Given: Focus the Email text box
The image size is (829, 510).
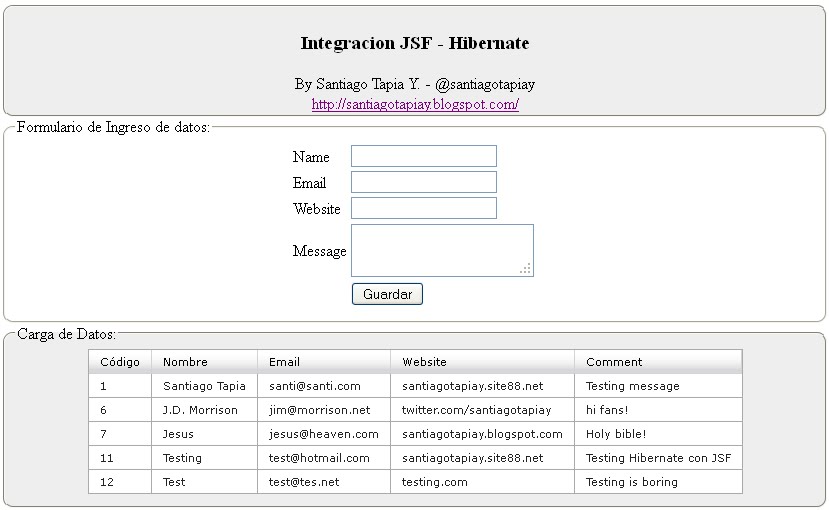Looking at the screenshot, I should (423, 182).
